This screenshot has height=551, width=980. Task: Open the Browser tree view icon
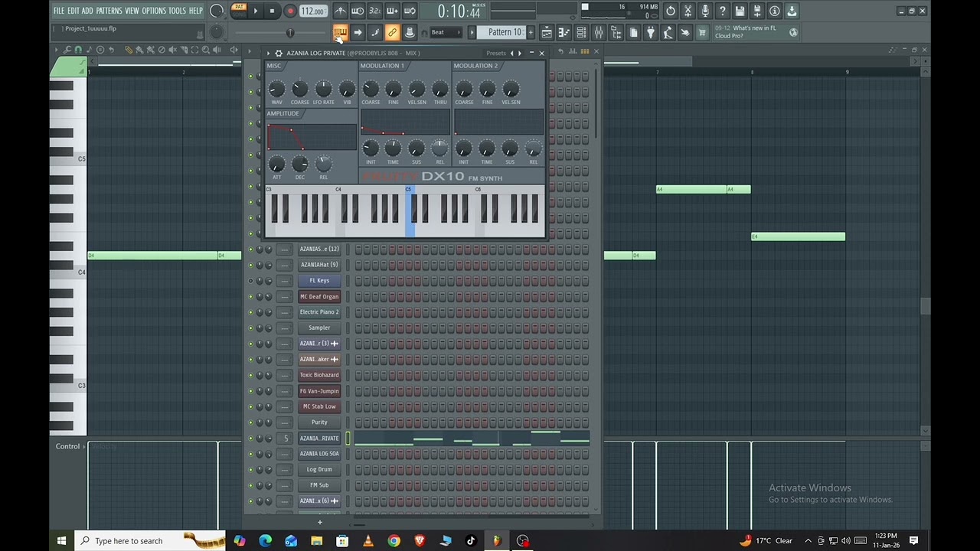click(616, 32)
